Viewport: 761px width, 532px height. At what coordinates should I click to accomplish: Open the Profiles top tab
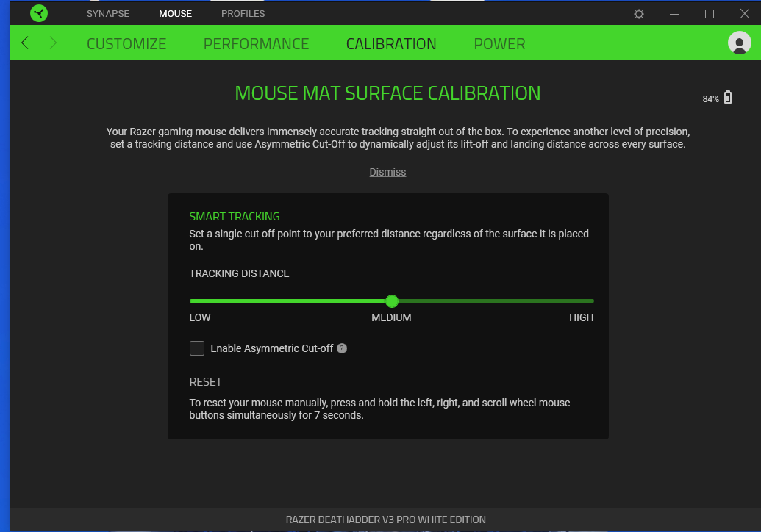(243, 13)
